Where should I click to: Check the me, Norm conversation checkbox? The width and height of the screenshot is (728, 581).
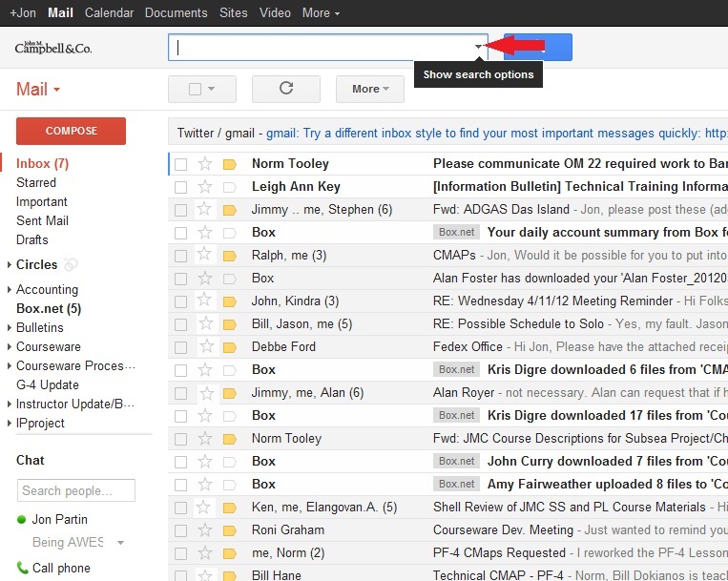tap(180, 553)
